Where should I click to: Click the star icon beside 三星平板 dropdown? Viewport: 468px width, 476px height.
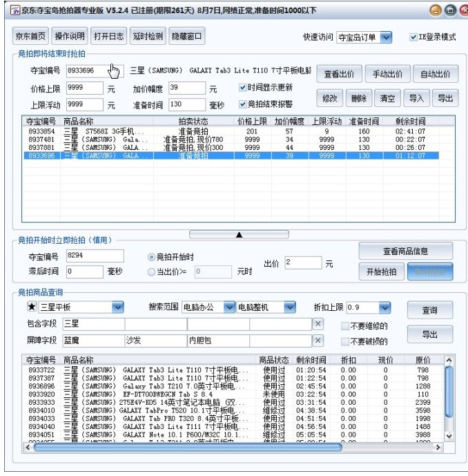click(31, 307)
